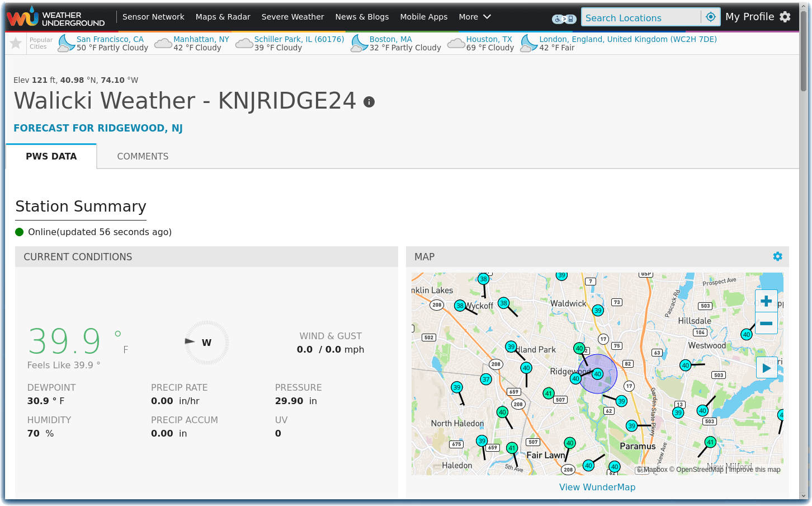The width and height of the screenshot is (812, 506).
Task: Select station marker 41 near New Milford
Action: pyautogui.click(x=710, y=442)
